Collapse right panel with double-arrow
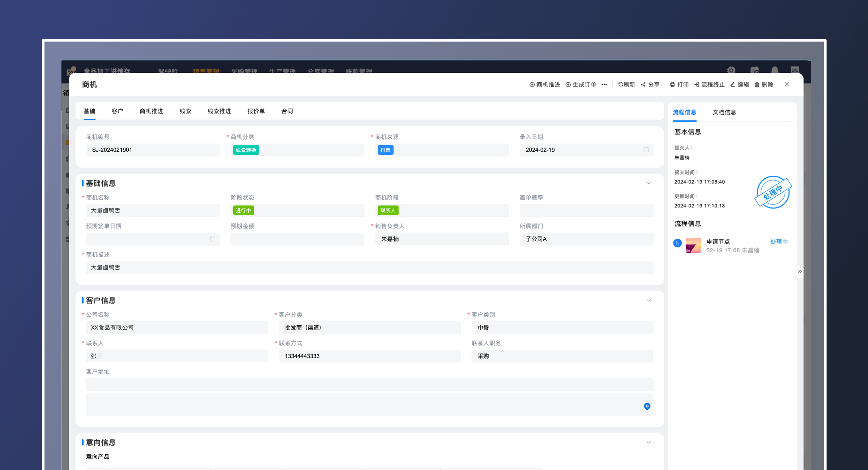 (x=800, y=272)
